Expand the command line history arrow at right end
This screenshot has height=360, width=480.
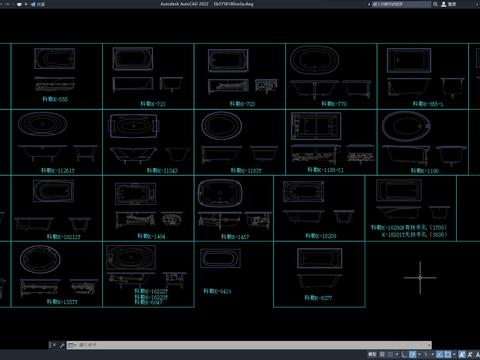tap(429, 345)
